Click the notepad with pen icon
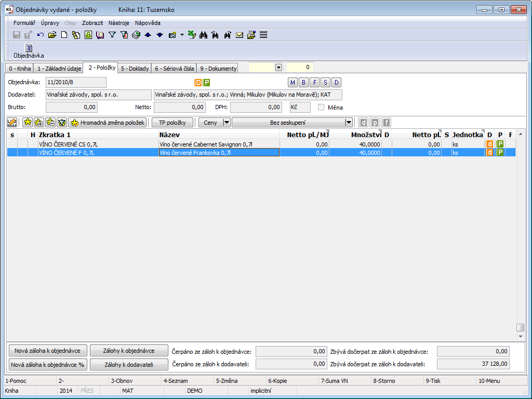 pyautogui.click(x=251, y=35)
